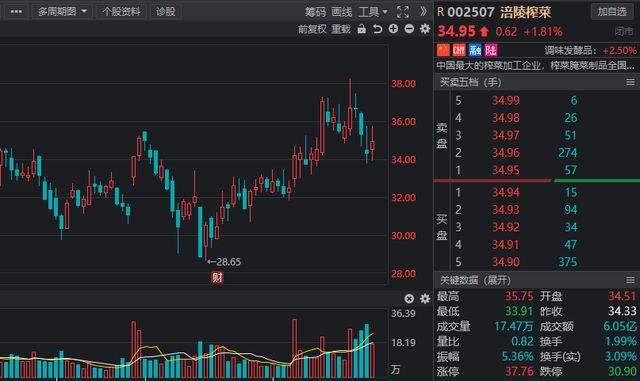Click sell level 2 price 34.96
Image resolution: width=640 pixels, height=381 pixels.
point(505,152)
